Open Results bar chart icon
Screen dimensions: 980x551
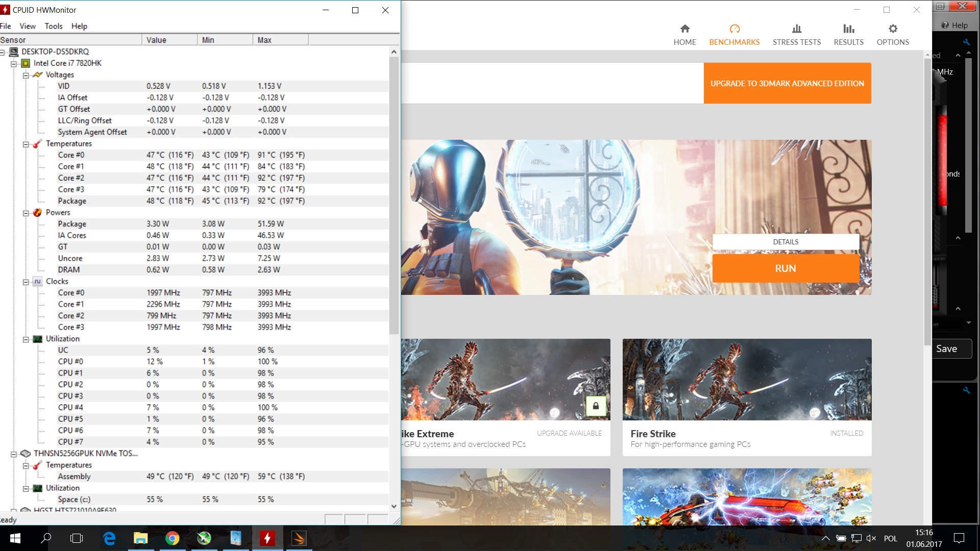(848, 29)
